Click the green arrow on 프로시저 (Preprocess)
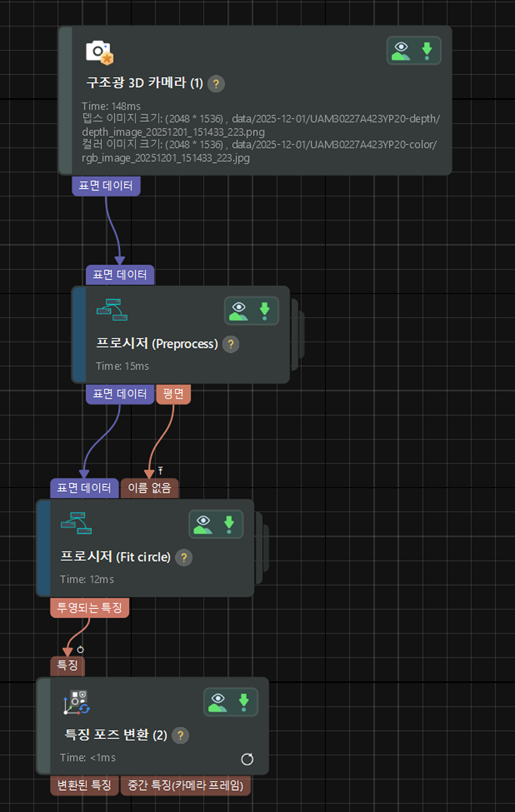The image size is (515, 812). pos(264,311)
